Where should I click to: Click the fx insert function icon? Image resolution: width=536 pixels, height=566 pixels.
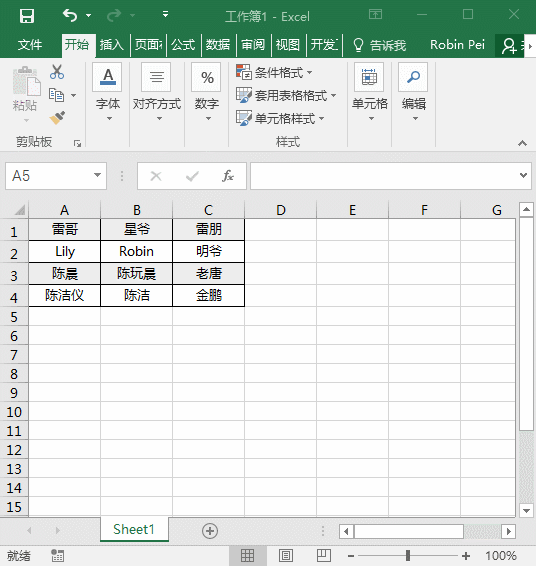coord(228,176)
